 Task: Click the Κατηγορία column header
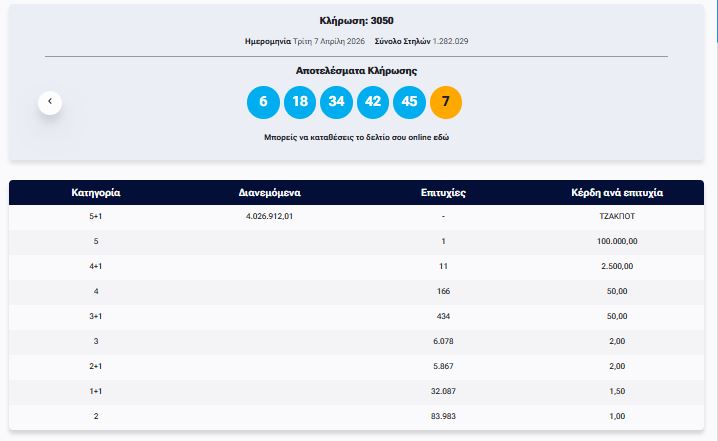point(96,192)
